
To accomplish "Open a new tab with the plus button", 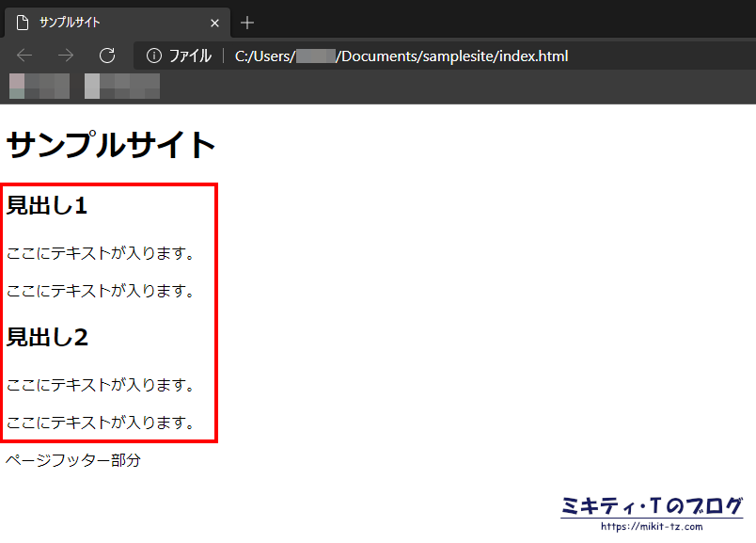I will click(246, 22).
